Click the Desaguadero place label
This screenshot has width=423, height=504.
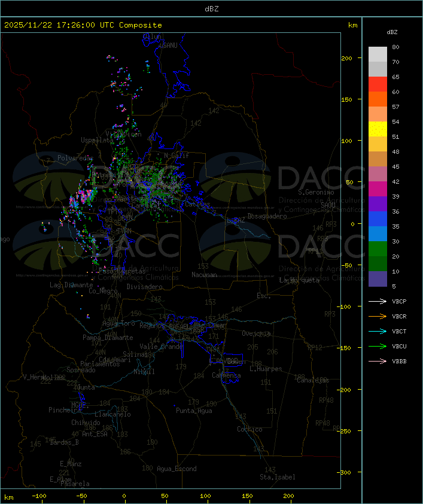pos(267,216)
